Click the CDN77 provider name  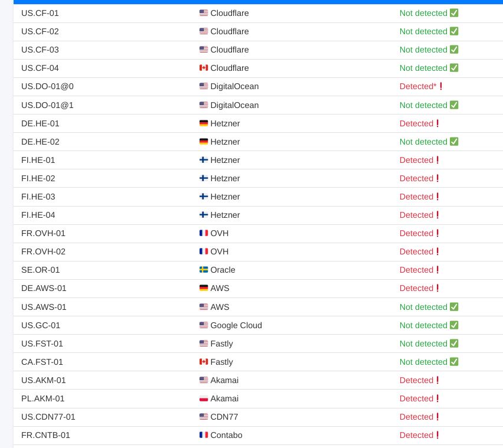point(224,417)
